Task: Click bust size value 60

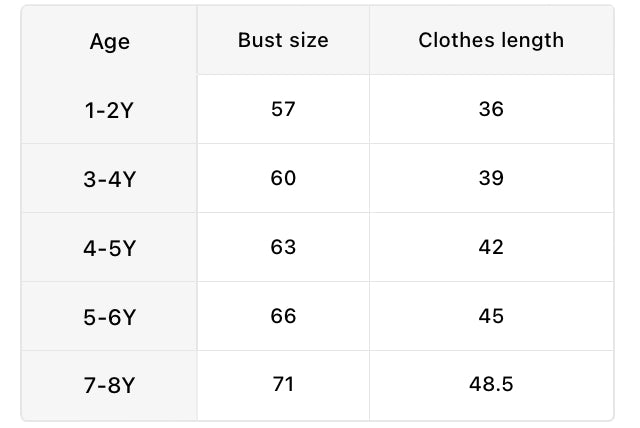Action: coord(283,178)
